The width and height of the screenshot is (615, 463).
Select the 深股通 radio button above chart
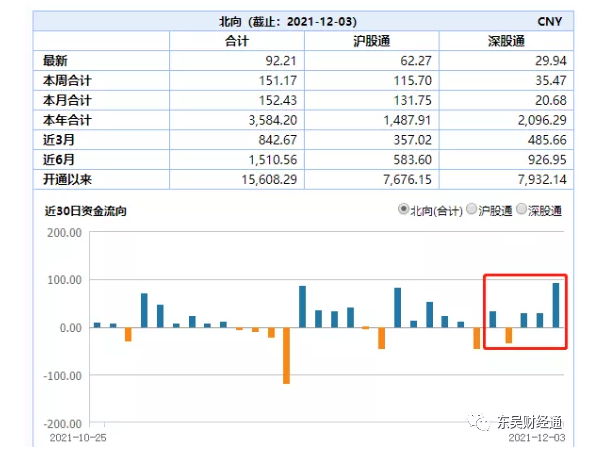tap(522, 210)
